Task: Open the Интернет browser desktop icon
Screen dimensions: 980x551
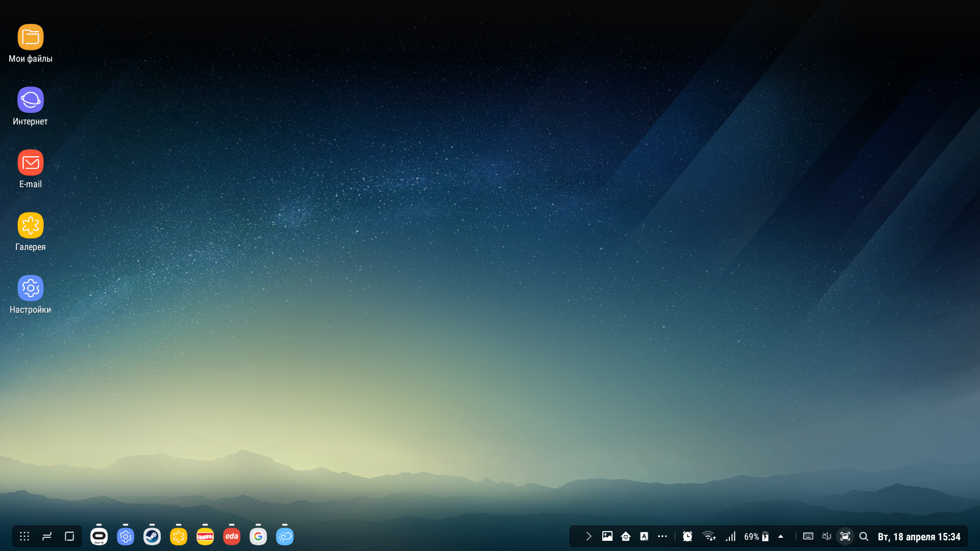Action: pyautogui.click(x=31, y=106)
